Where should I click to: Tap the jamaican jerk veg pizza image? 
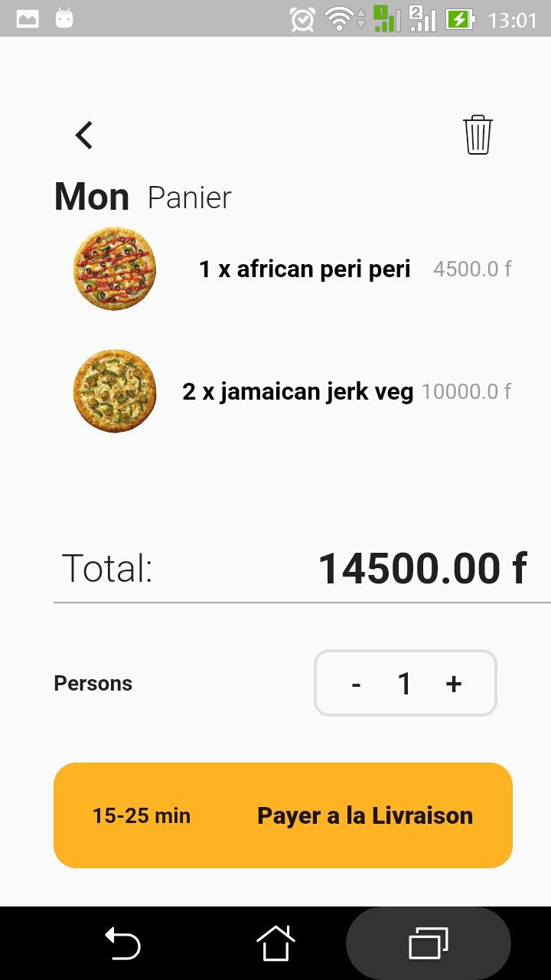click(115, 391)
